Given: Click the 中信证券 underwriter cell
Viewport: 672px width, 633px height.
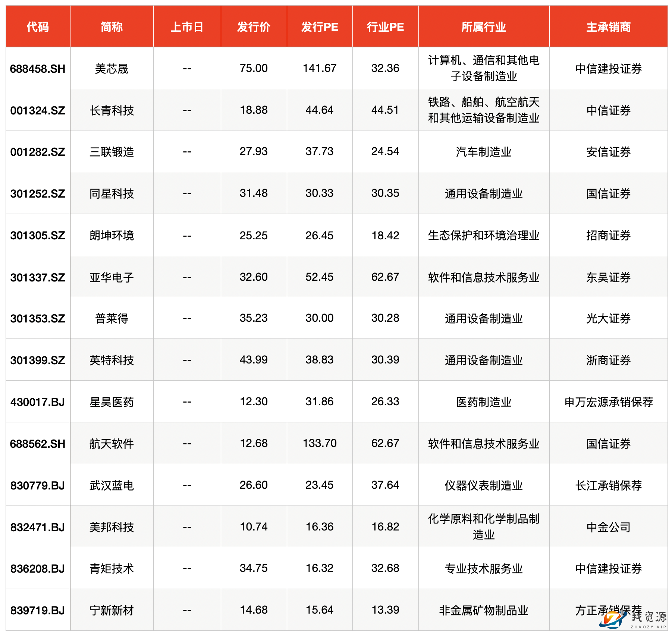Looking at the screenshot, I should [x=608, y=110].
